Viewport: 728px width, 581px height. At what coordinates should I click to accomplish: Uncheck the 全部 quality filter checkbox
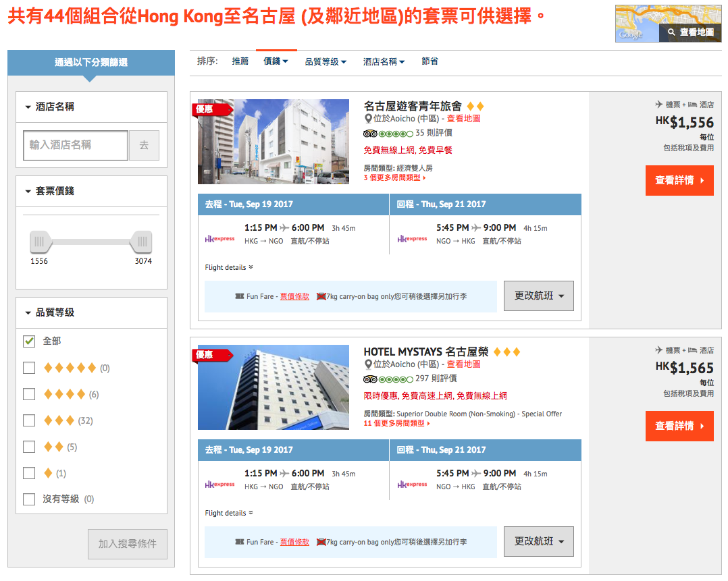(29, 341)
